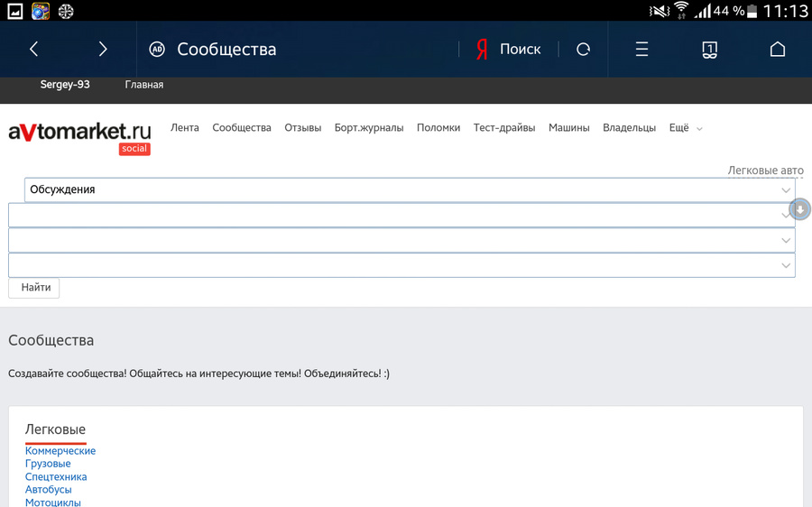Open the Sergey-93 profile link

[x=65, y=85]
